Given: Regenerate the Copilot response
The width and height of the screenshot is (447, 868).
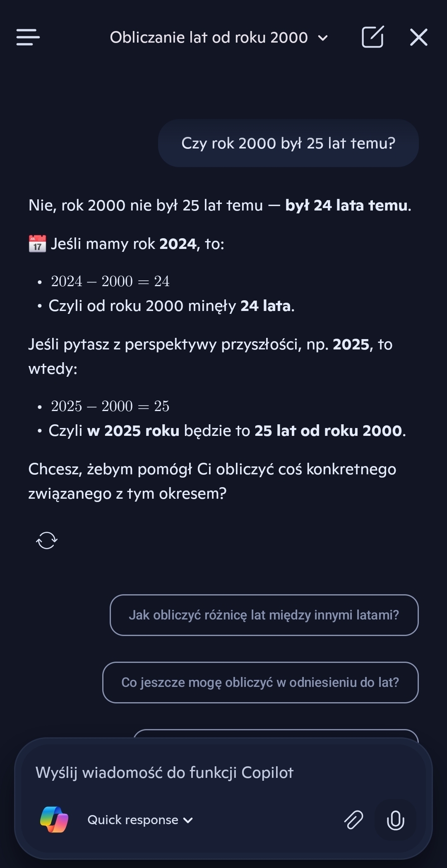Looking at the screenshot, I should click(x=47, y=540).
